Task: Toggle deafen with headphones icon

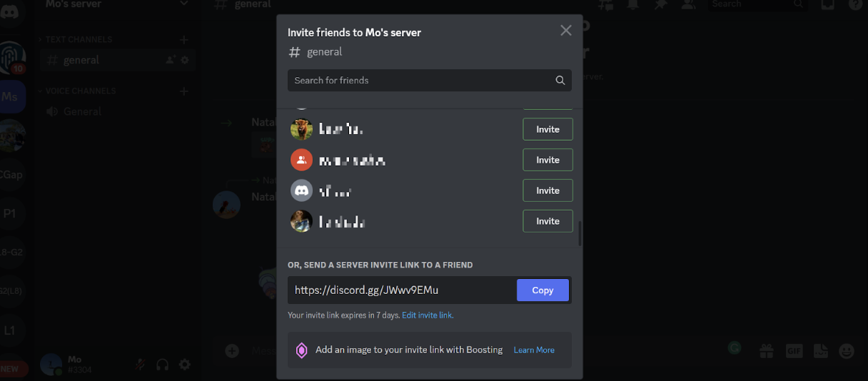Action: 163,365
